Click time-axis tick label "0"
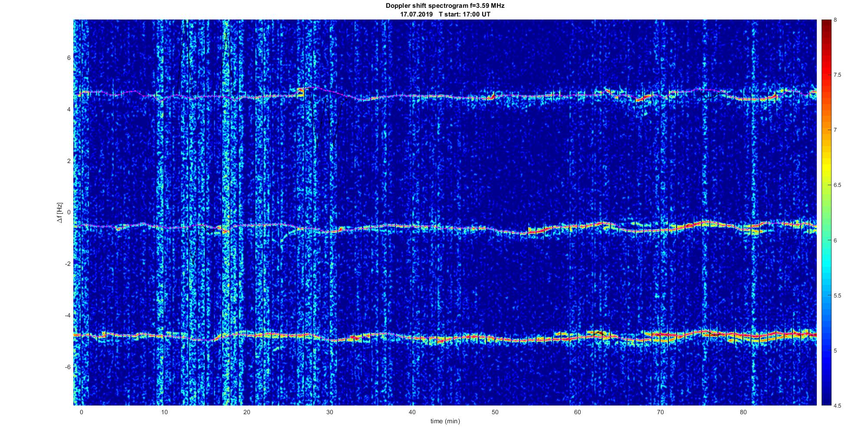Image resolution: width=868 pixels, height=435 pixels. [x=81, y=412]
